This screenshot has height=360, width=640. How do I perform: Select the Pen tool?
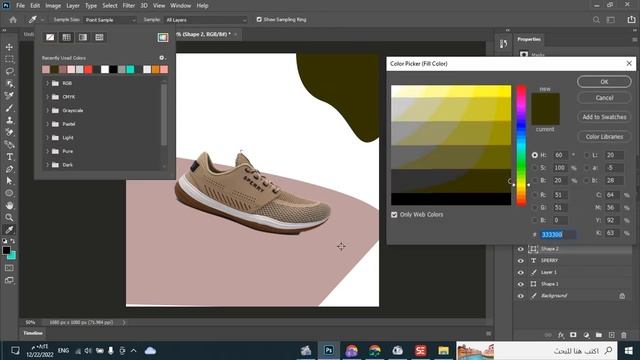(x=9, y=169)
